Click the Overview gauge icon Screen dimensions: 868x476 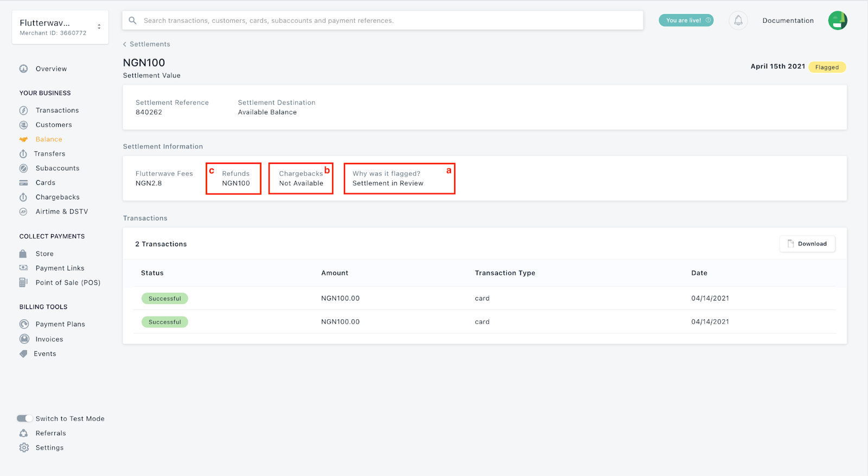coord(23,69)
